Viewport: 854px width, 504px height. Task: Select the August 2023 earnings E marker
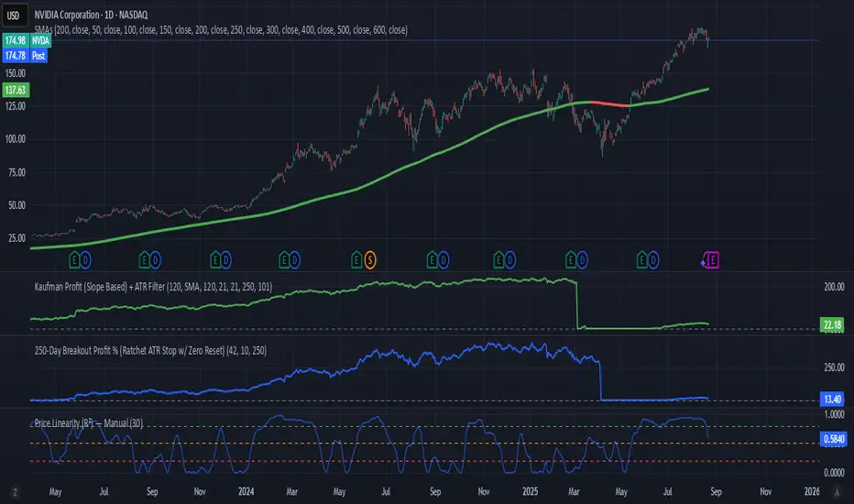point(145,260)
